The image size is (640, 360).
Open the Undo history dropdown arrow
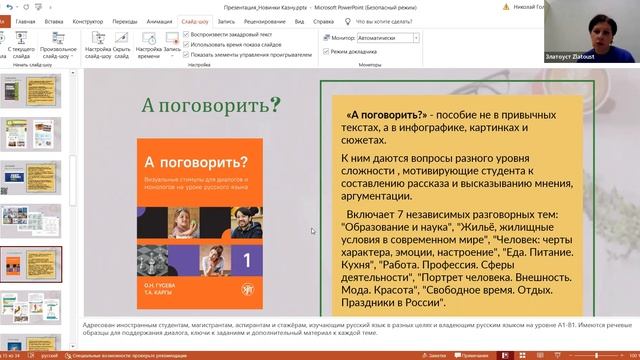click(x=17, y=7)
